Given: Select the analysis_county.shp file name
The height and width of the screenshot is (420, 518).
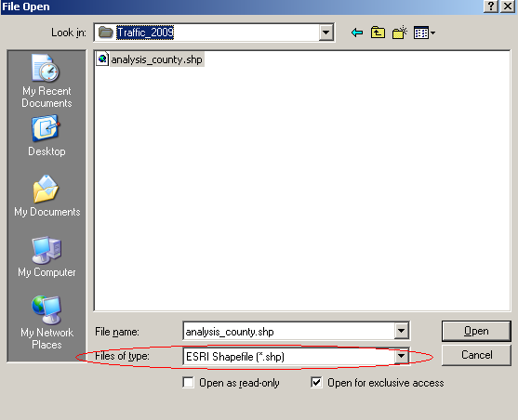Looking at the screenshot, I should (156, 59).
